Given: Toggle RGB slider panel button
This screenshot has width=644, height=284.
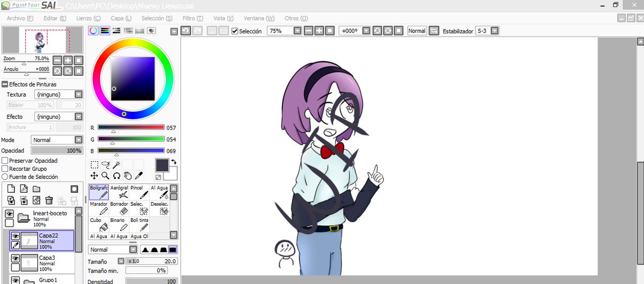Looking at the screenshot, I should point(104,31).
